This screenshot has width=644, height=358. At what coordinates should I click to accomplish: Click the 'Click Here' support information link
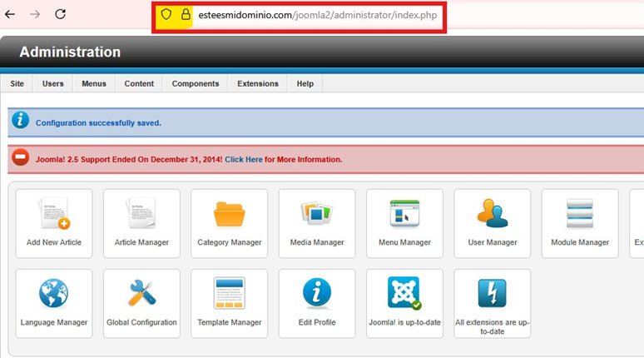pos(244,160)
